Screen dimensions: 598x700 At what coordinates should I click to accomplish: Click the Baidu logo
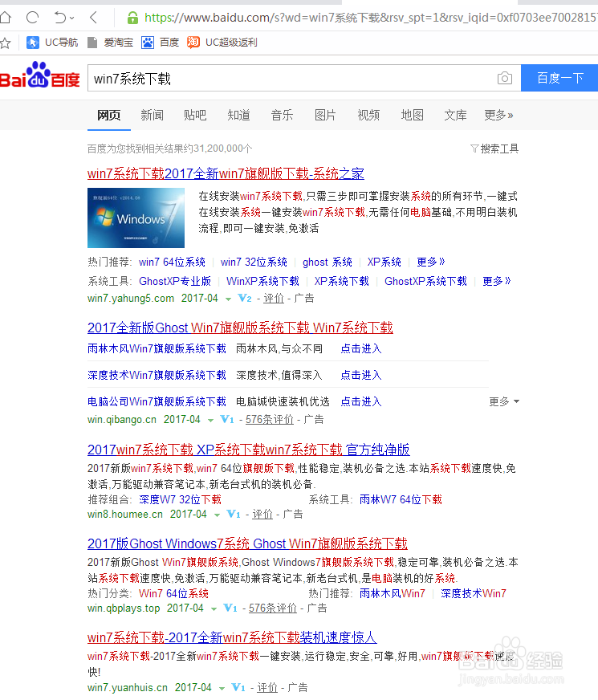point(40,75)
